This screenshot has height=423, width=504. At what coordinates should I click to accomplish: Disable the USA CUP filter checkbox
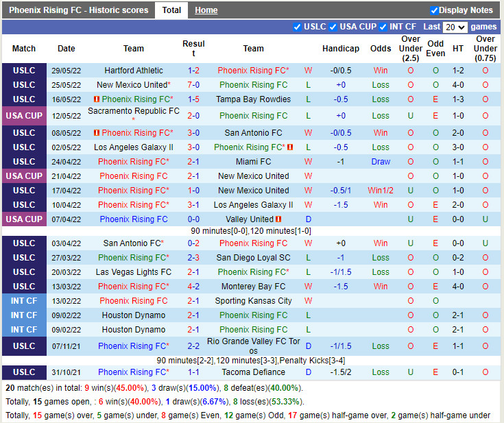click(x=333, y=27)
